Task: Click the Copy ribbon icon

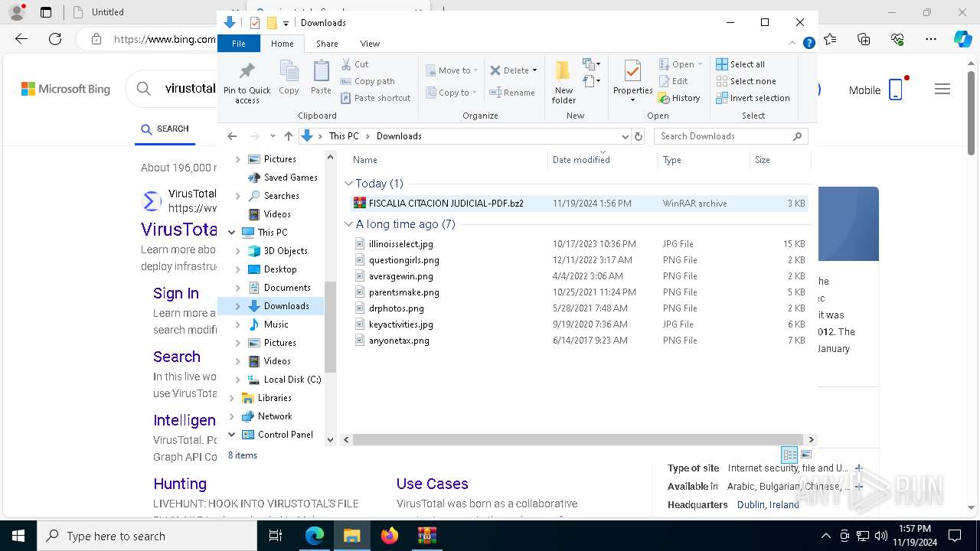Action: pos(289,78)
